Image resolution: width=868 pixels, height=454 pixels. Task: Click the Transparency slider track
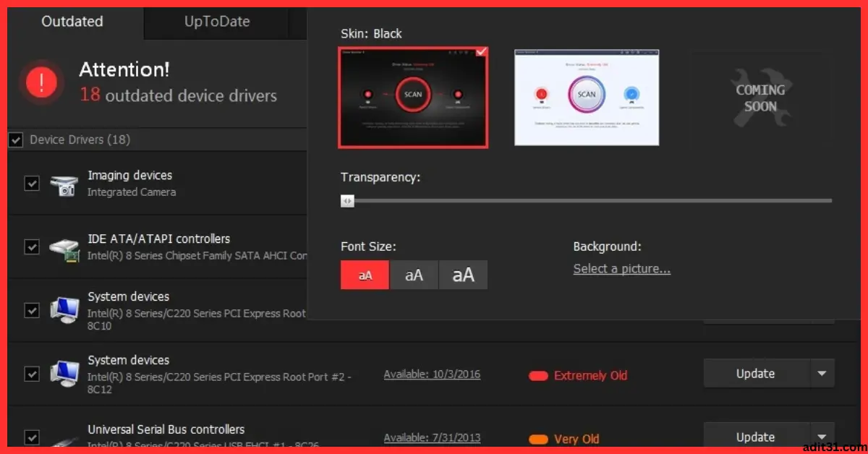(587, 201)
